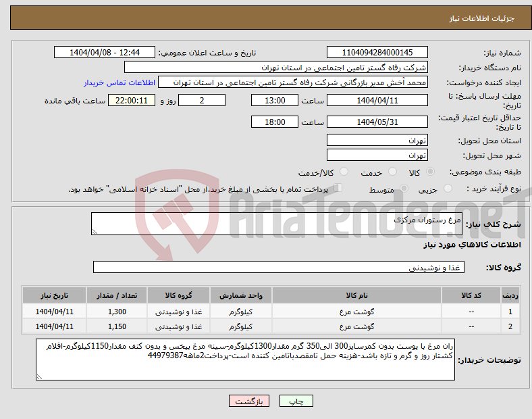532x419 pixels.
Task: Click the deadline hour field 13:00
Action: click(275, 100)
